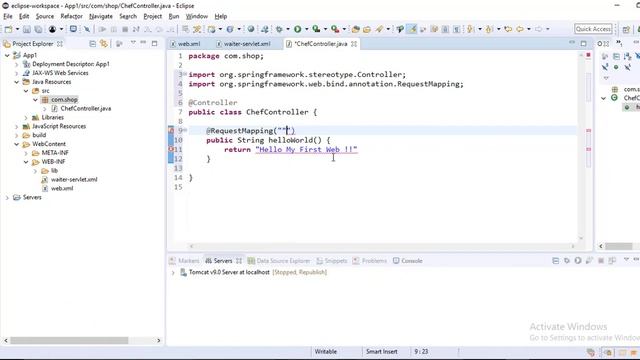Select ChefController.java in Project Explorer

point(86,109)
